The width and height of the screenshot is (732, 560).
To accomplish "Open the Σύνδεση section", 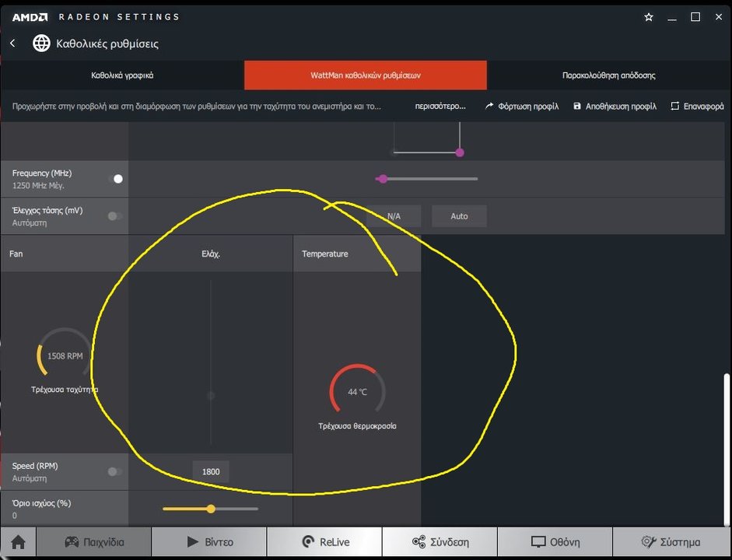I will 440,542.
